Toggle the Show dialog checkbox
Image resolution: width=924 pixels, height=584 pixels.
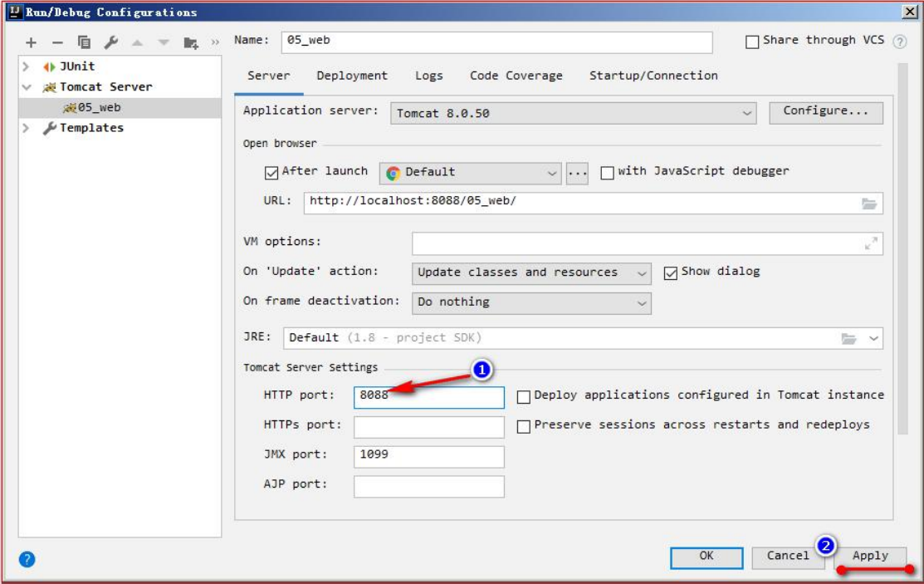click(x=671, y=272)
